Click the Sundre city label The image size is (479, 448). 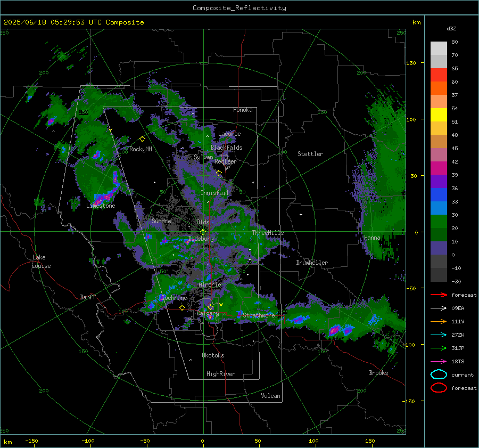(161, 221)
